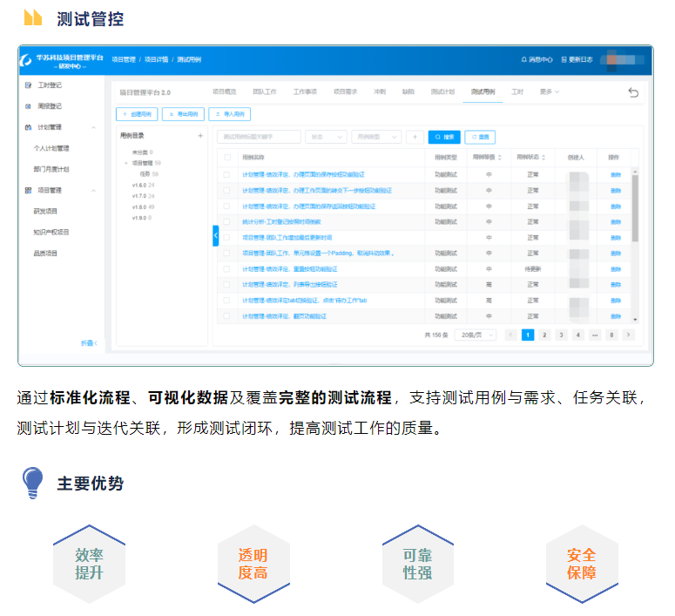Collapse the 计划管理 sidebar section

click(x=93, y=127)
